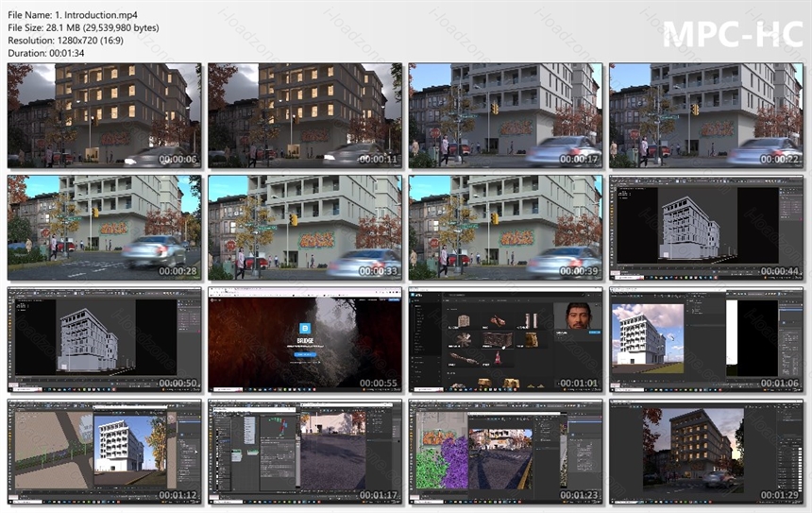
Task: View the thumbnail stamped 00:00:33
Action: point(305,228)
